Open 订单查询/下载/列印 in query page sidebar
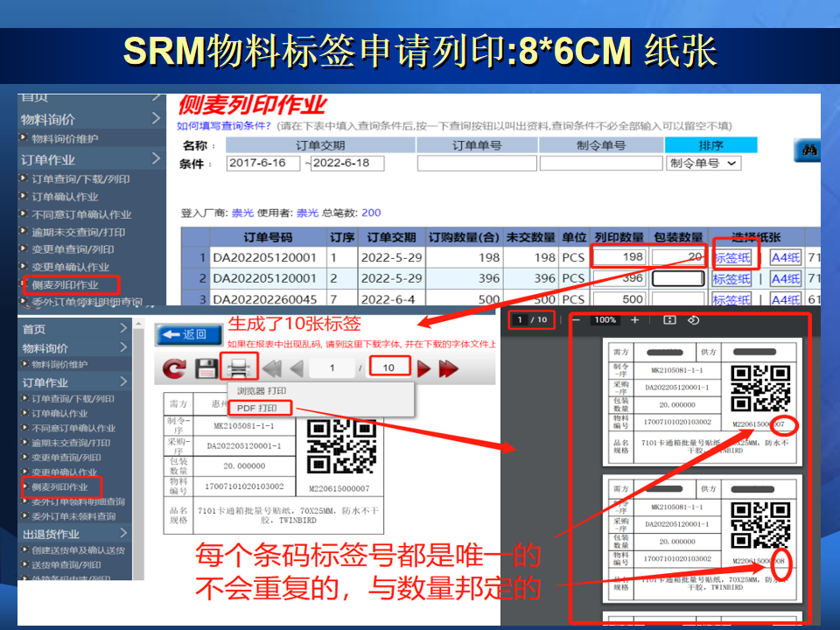The image size is (840, 630). tap(80, 178)
